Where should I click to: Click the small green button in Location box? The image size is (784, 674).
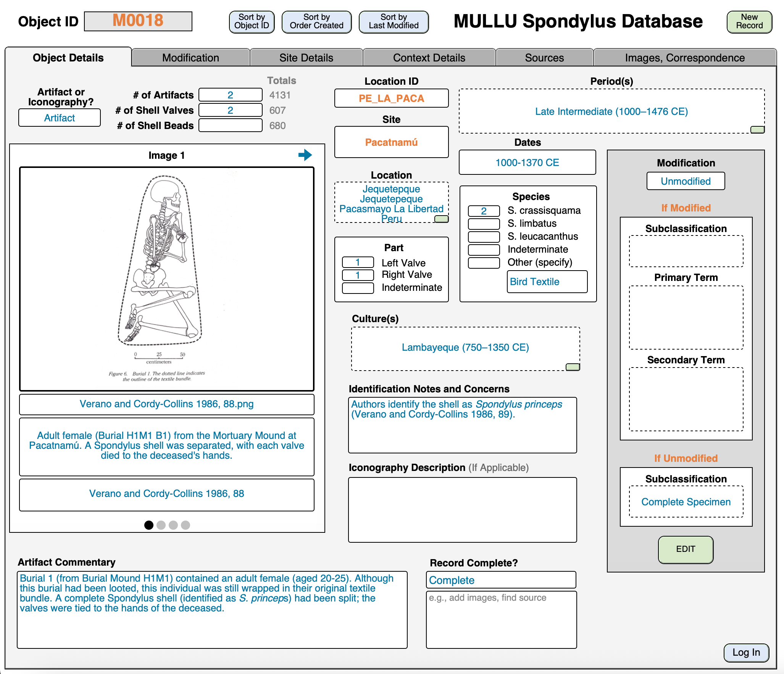(x=442, y=219)
